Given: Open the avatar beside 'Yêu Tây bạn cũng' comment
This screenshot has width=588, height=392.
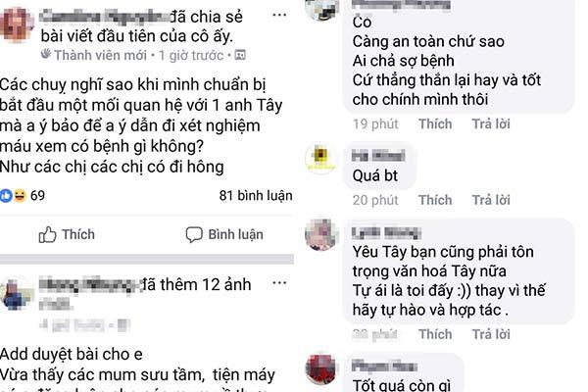Looking at the screenshot, I should 321,235.
